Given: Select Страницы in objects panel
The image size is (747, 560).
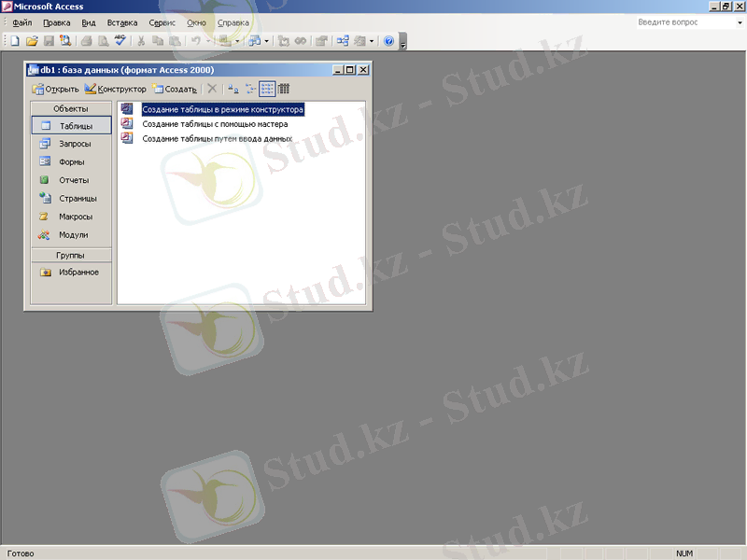Looking at the screenshot, I should pyautogui.click(x=72, y=198).
